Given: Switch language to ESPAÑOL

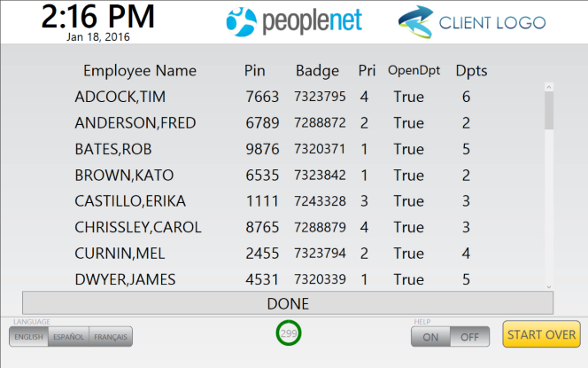Looking at the screenshot, I should point(68,336).
